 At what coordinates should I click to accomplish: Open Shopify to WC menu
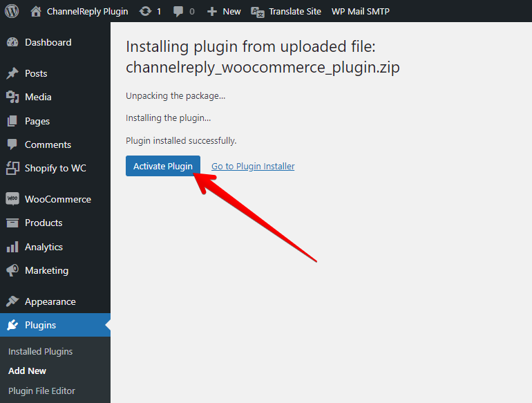55,168
